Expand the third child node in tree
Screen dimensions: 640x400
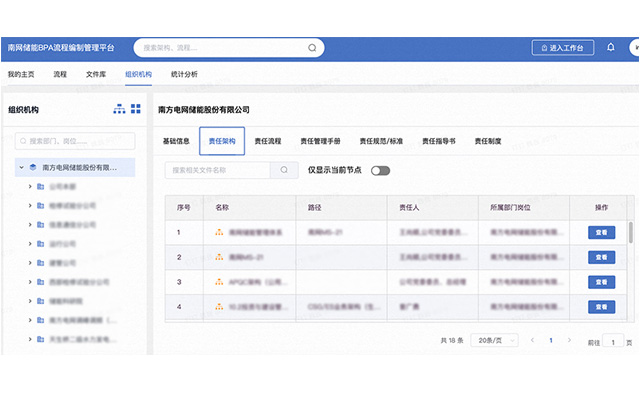pyautogui.click(x=30, y=224)
